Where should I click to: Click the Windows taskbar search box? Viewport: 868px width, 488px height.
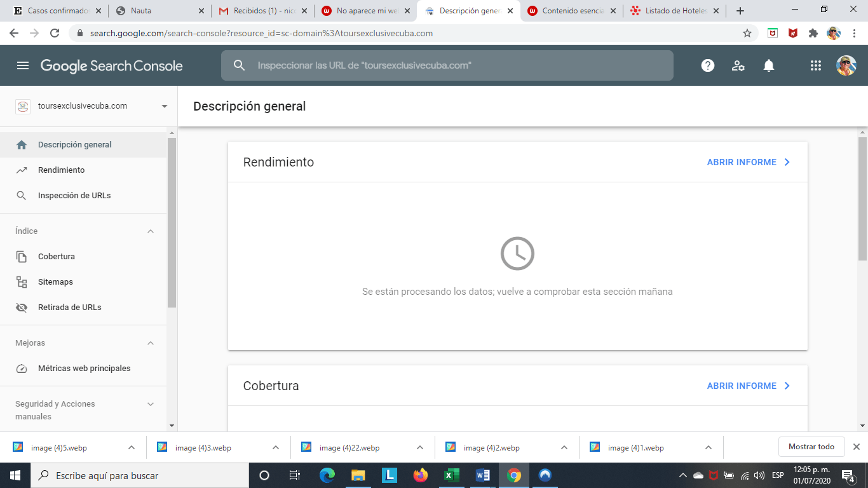point(140,475)
